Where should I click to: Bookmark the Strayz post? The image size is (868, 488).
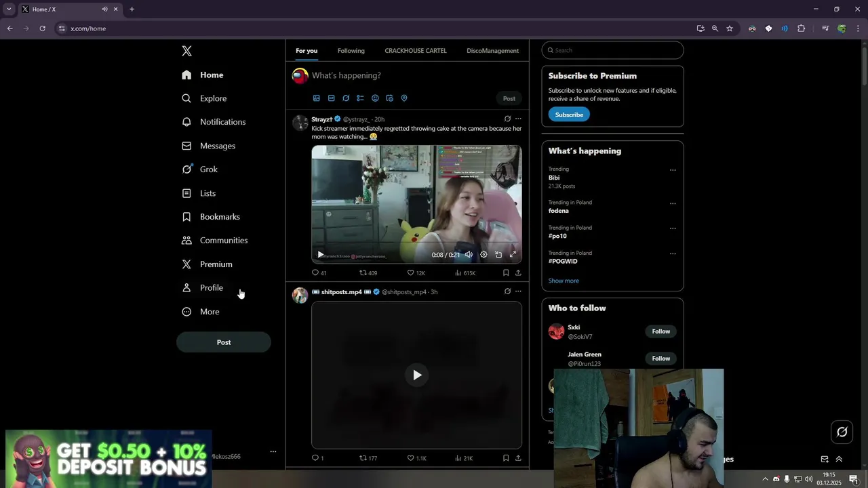(x=506, y=273)
